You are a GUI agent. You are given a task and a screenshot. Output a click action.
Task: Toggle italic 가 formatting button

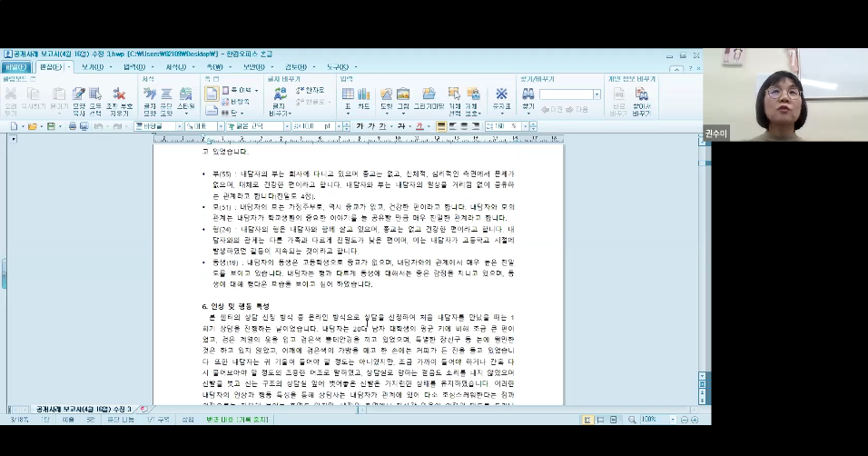tap(371, 126)
